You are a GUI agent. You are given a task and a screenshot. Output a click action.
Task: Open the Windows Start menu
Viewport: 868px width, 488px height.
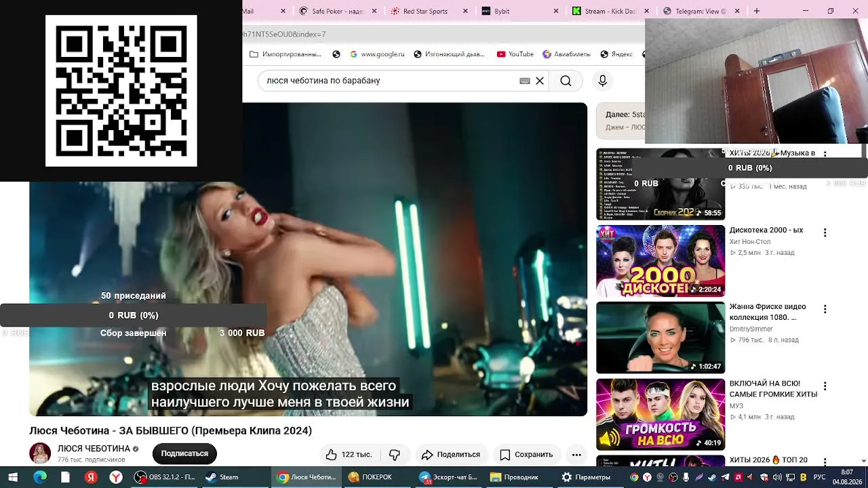(12, 477)
